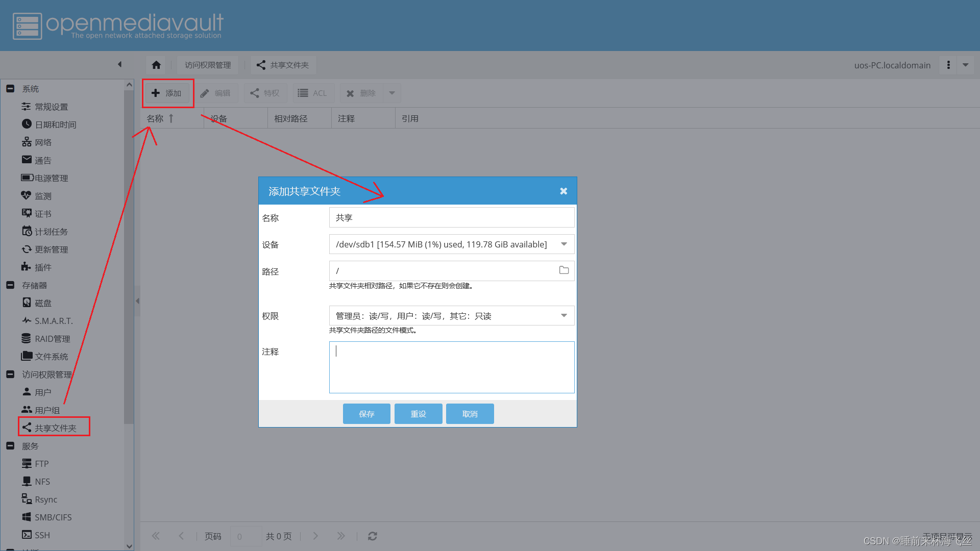Go to RAID管理 in the sidebar
Screen dimensions: 980x551
point(52,339)
